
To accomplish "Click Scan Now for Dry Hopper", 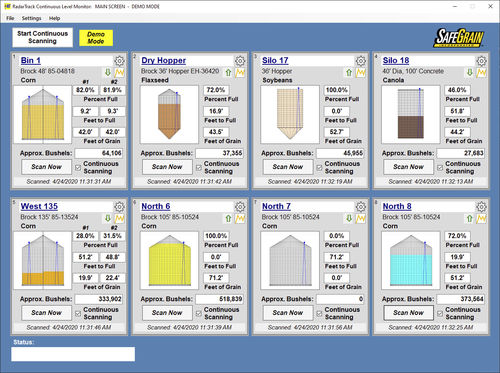I will (x=167, y=167).
